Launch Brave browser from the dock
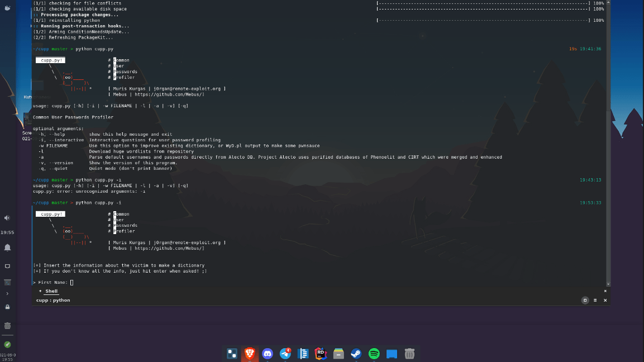 (x=250, y=354)
